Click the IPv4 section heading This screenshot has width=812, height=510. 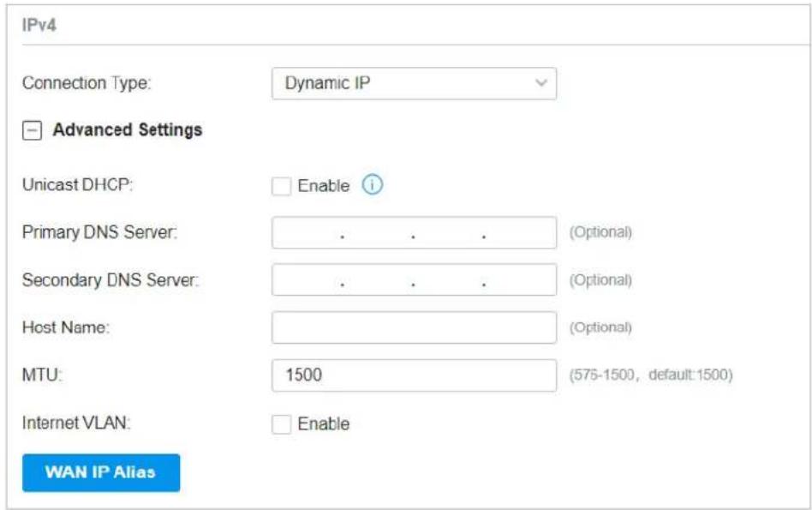pyautogui.click(x=39, y=25)
